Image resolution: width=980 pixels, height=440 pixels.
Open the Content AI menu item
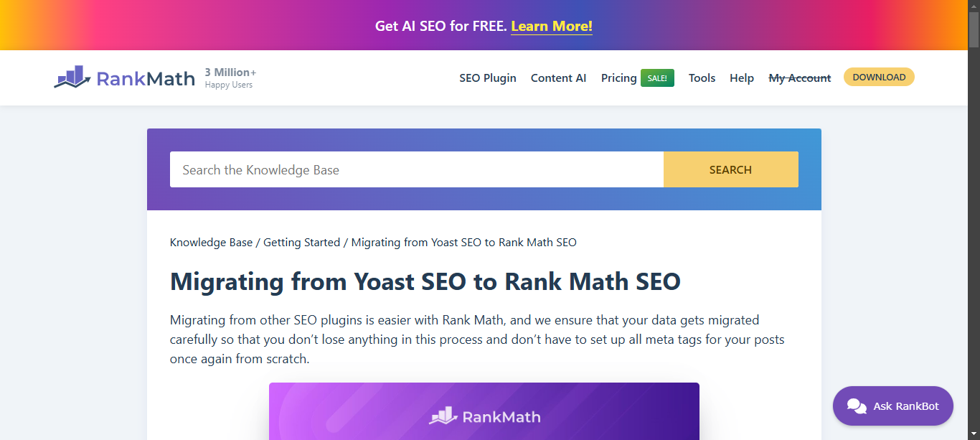pos(558,78)
